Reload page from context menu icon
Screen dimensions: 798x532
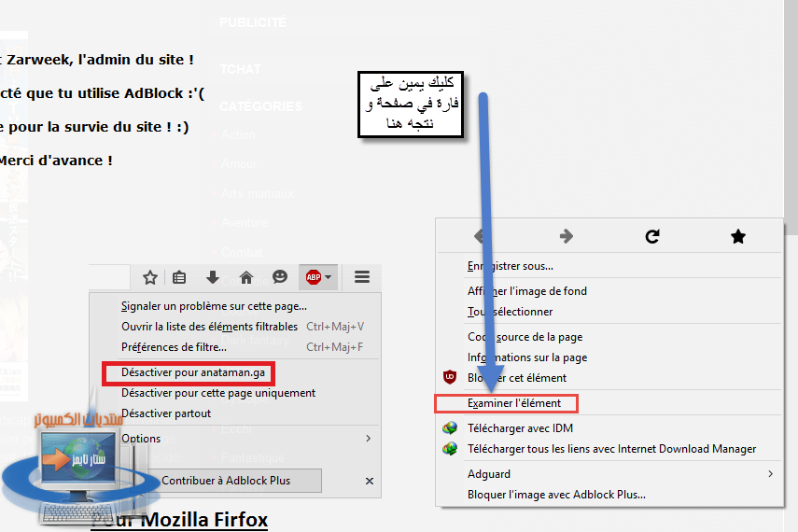tap(652, 236)
